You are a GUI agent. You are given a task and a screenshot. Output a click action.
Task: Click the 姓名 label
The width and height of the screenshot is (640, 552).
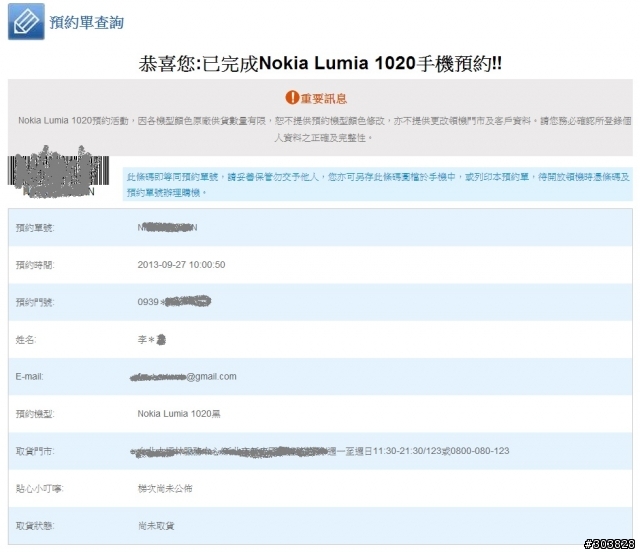point(26,340)
